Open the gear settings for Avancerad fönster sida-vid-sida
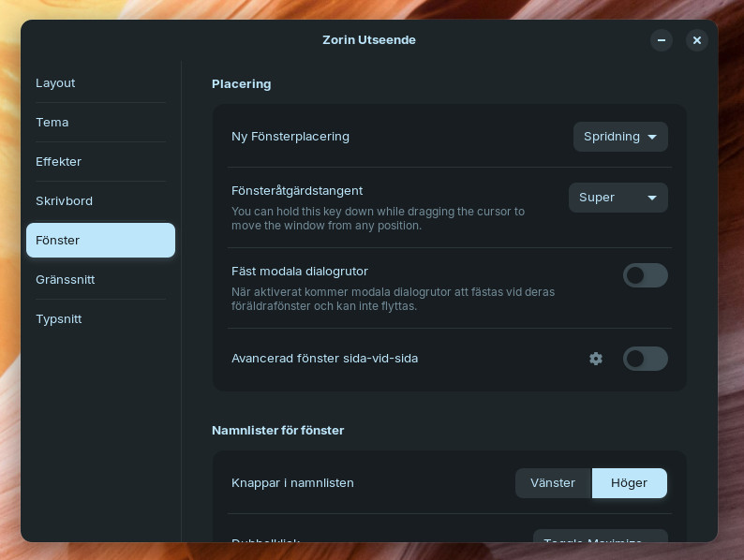This screenshot has width=744, height=560. (x=596, y=359)
